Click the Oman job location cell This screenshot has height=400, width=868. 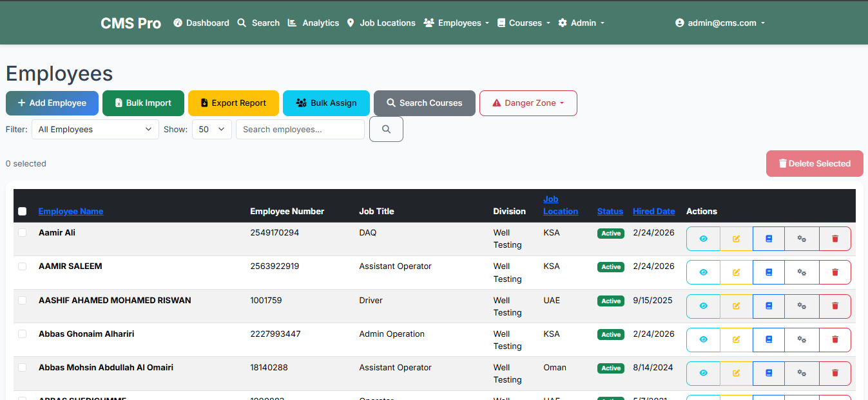[x=555, y=367]
